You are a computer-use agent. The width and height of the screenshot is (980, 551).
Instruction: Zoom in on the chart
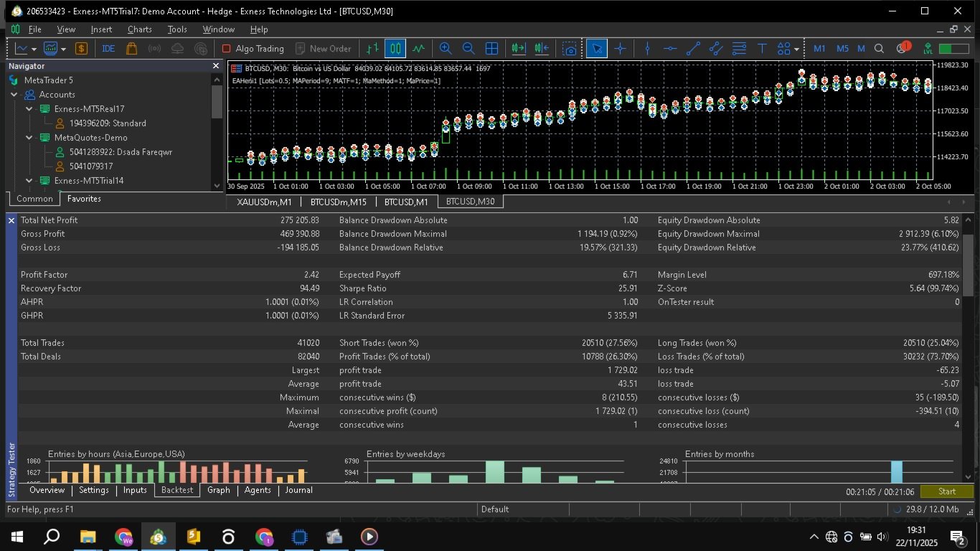446,49
